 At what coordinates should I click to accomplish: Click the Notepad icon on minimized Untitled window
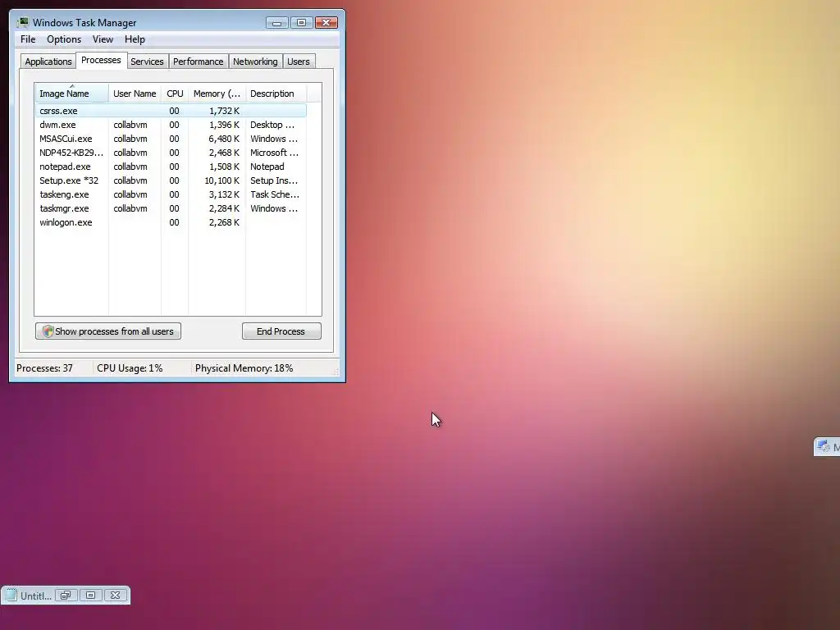coord(11,596)
